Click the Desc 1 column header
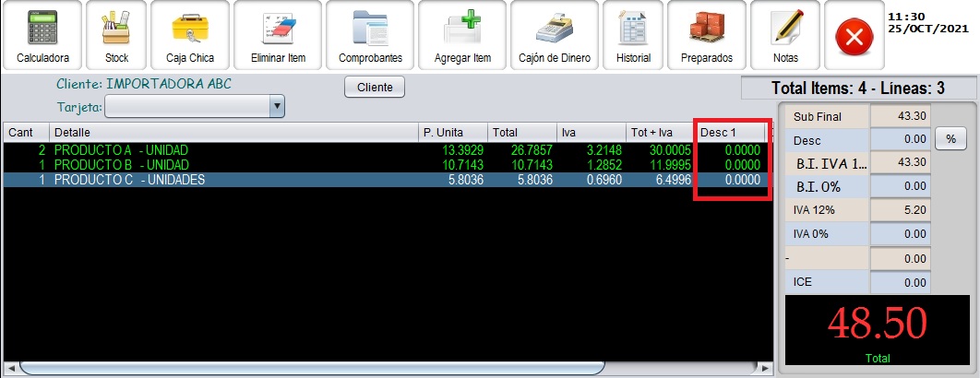The height and width of the screenshot is (378, 980). point(731,133)
